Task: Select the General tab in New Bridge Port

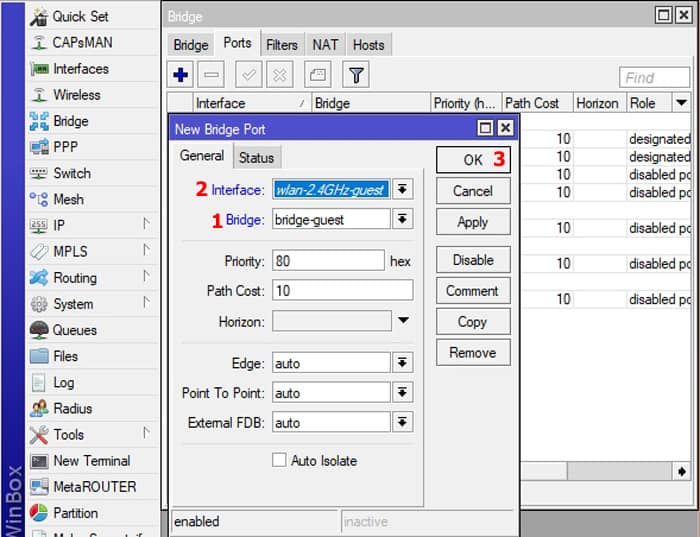Action: (x=202, y=156)
